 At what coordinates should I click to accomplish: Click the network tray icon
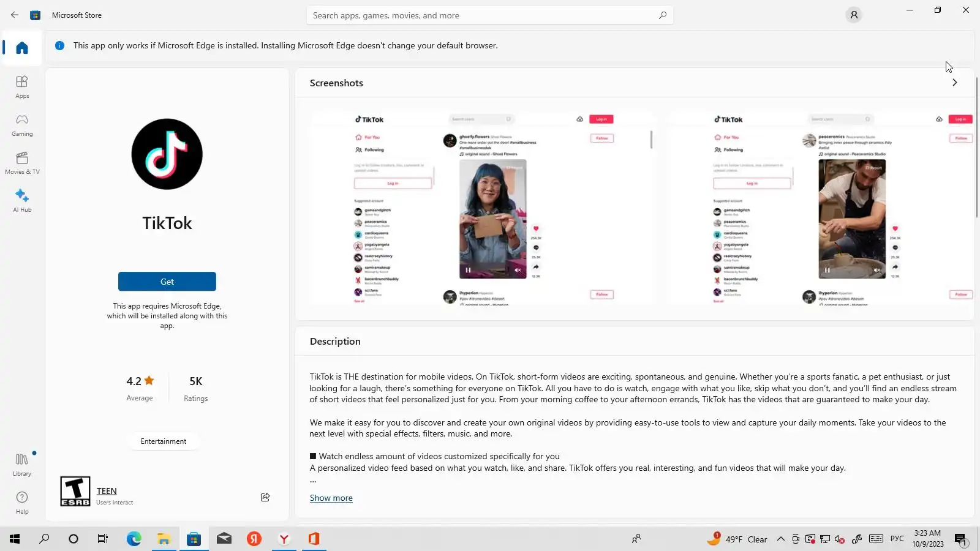[x=825, y=539]
